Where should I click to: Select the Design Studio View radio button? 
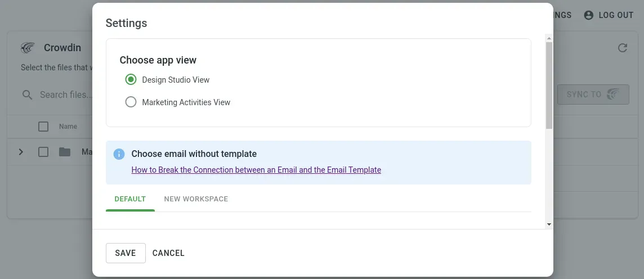pyautogui.click(x=131, y=80)
